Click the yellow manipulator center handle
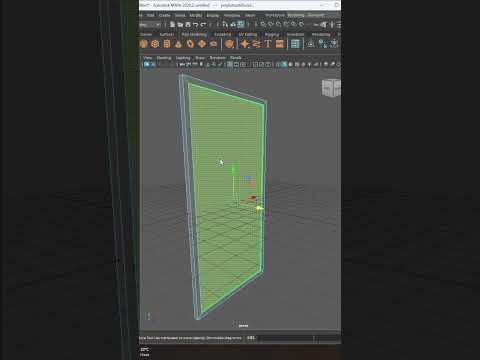The width and height of the screenshot is (480, 360). click(259, 209)
